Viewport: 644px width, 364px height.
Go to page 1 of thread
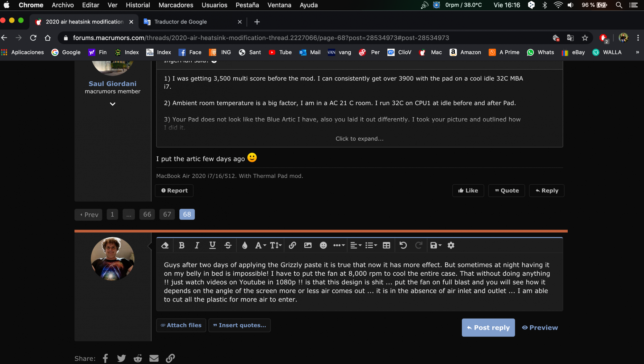(112, 214)
